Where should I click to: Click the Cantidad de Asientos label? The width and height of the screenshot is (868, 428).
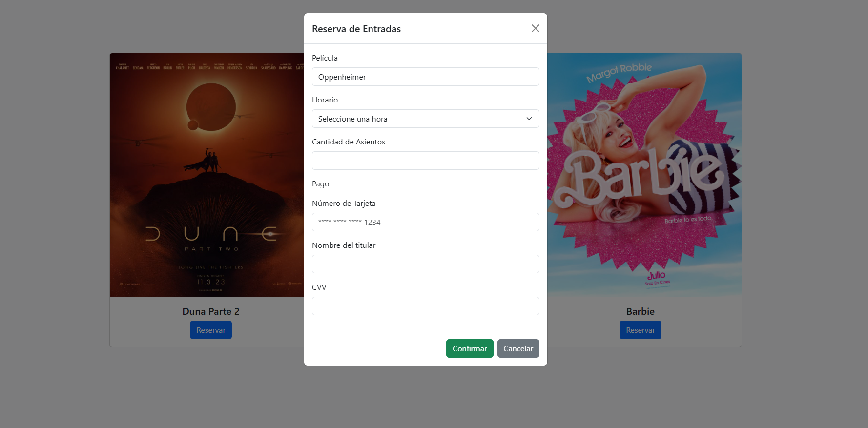tap(348, 142)
